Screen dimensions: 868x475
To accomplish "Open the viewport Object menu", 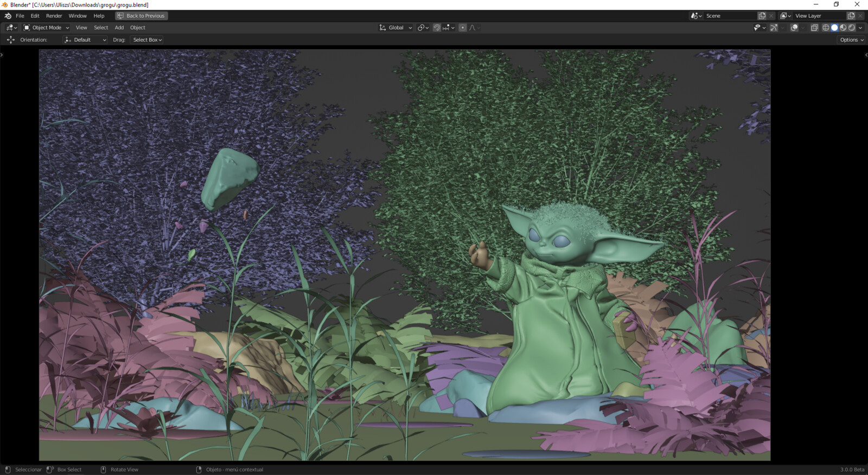I will [138, 28].
